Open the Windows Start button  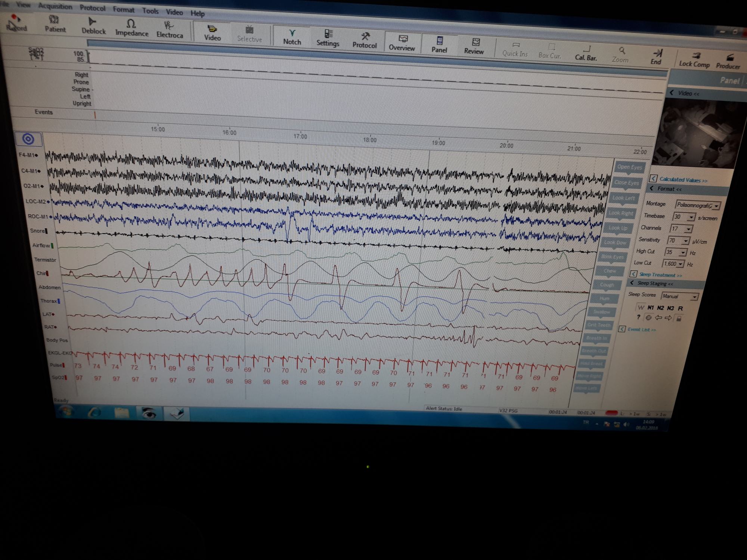click(66, 411)
